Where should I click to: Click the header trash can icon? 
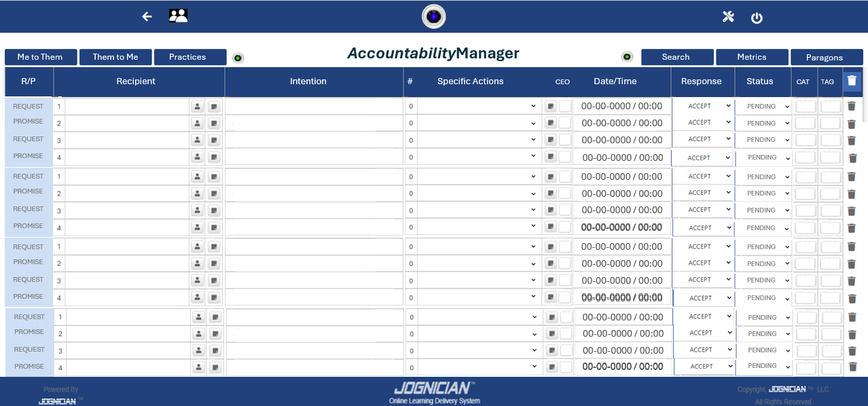852,81
